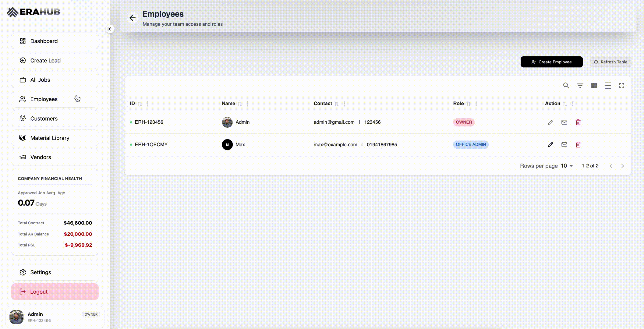Screen dimensions: 644x329
Task: Expand the table to fullscreen view
Action: coord(622,86)
